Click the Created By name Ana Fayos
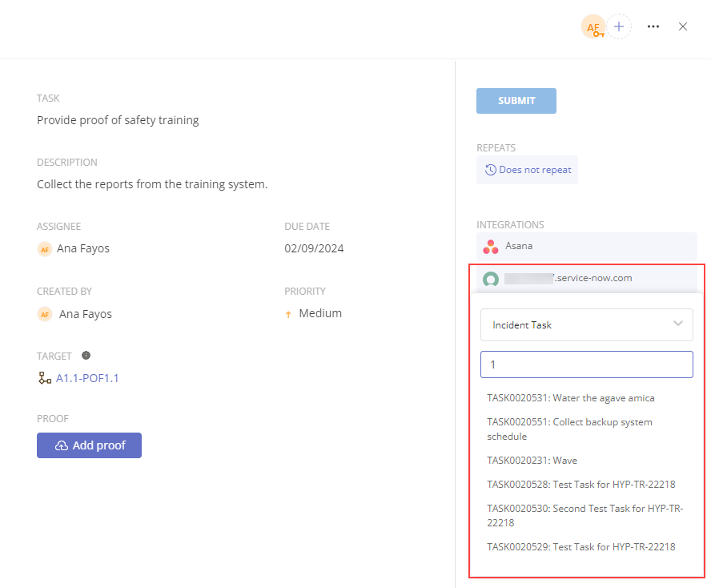Viewport: 711px width, 588px height. coord(85,314)
